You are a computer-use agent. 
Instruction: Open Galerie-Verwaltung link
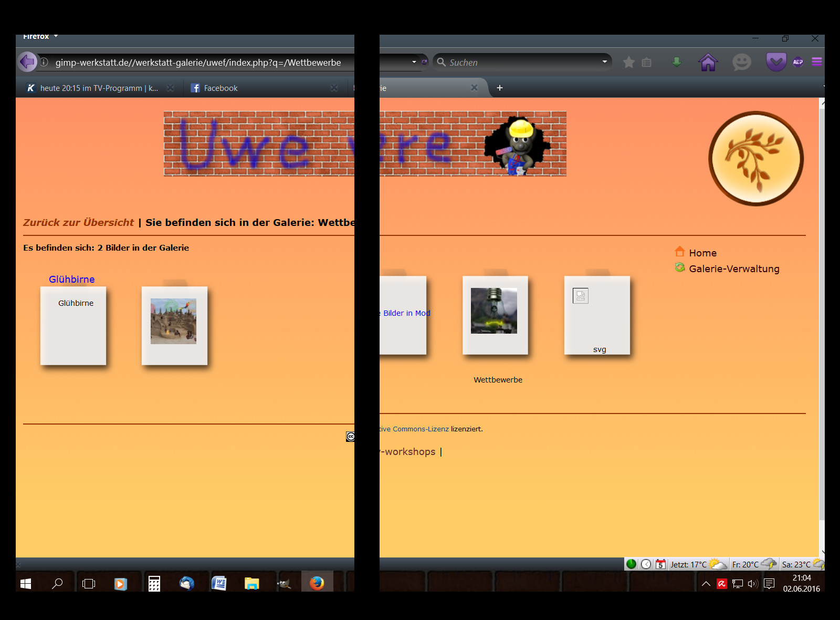click(x=734, y=268)
